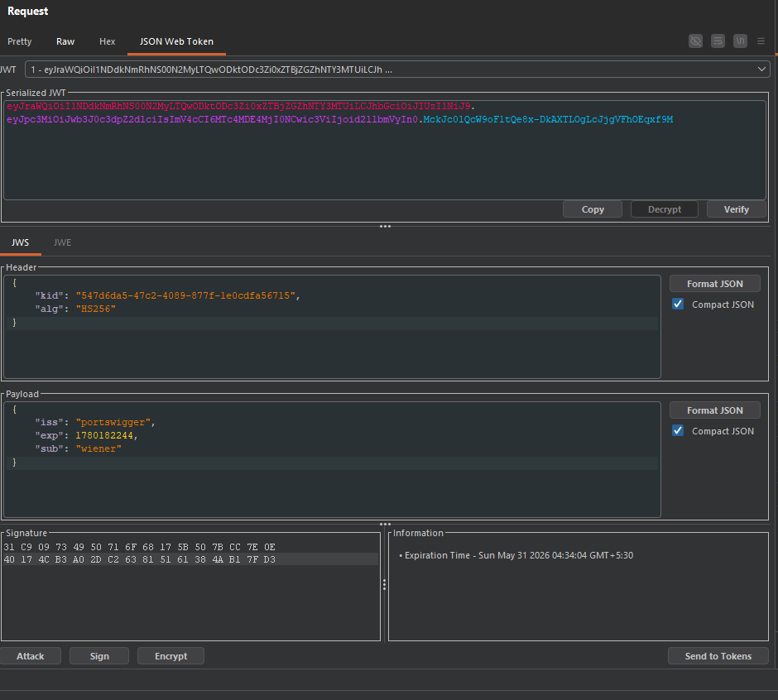Image resolution: width=778 pixels, height=700 pixels.
Task: Click Format JSON for the Payload
Action: (x=715, y=410)
